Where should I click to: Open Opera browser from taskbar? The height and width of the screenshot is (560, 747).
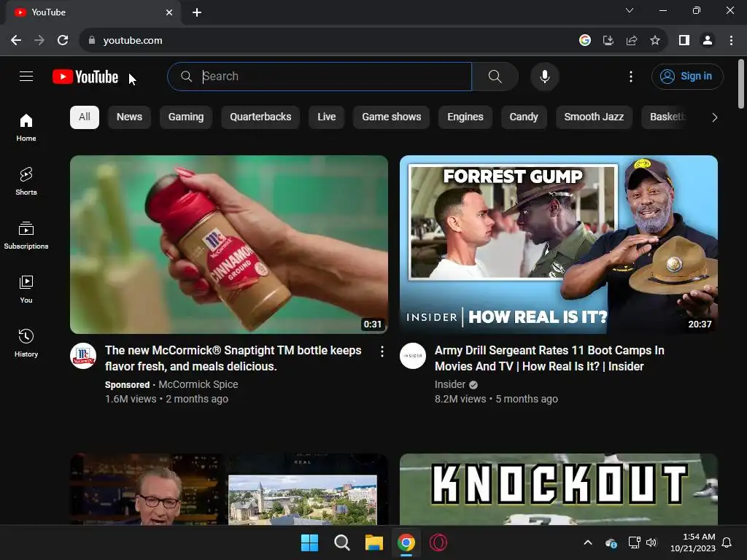point(438,542)
